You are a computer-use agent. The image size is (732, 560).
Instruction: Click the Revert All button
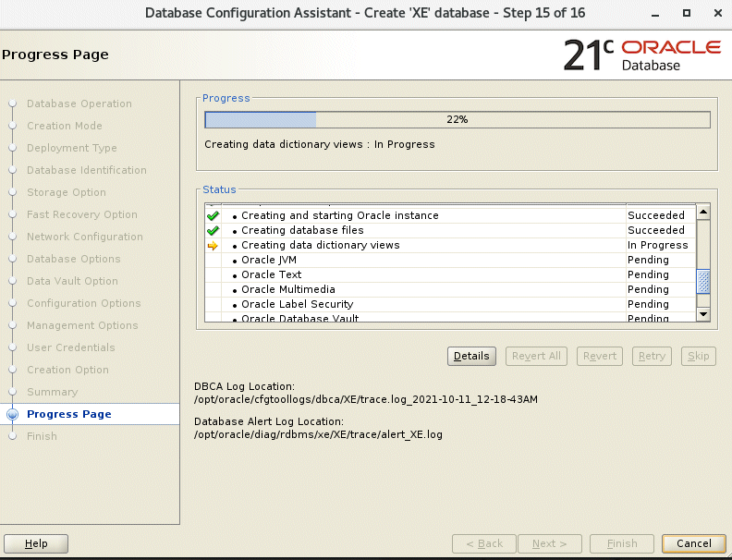[x=536, y=356]
